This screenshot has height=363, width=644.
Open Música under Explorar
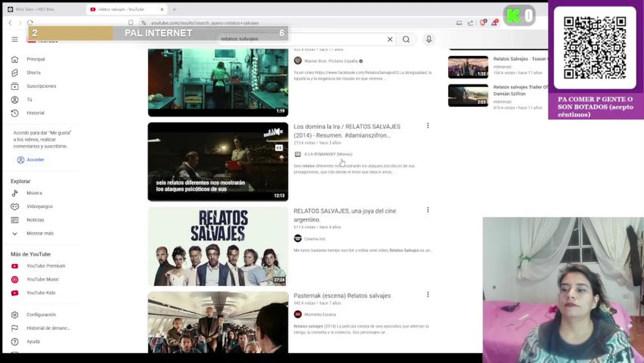coord(34,193)
